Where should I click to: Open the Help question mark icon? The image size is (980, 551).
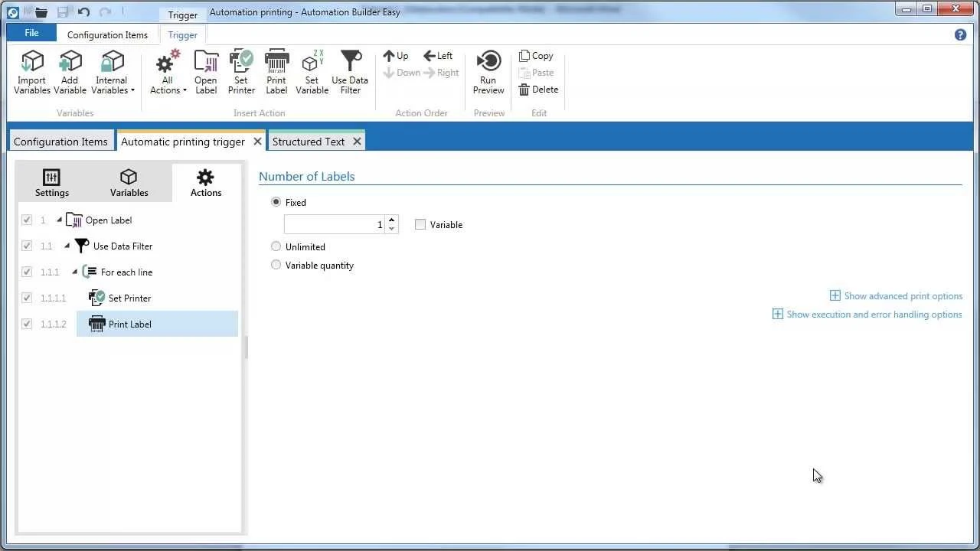(x=960, y=34)
